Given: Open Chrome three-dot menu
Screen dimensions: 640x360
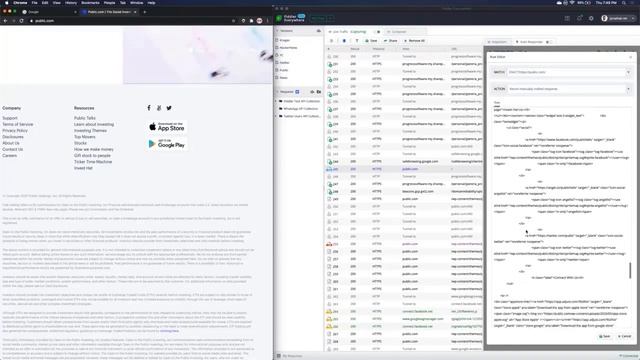Looking at the screenshot, I should coord(268,20).
